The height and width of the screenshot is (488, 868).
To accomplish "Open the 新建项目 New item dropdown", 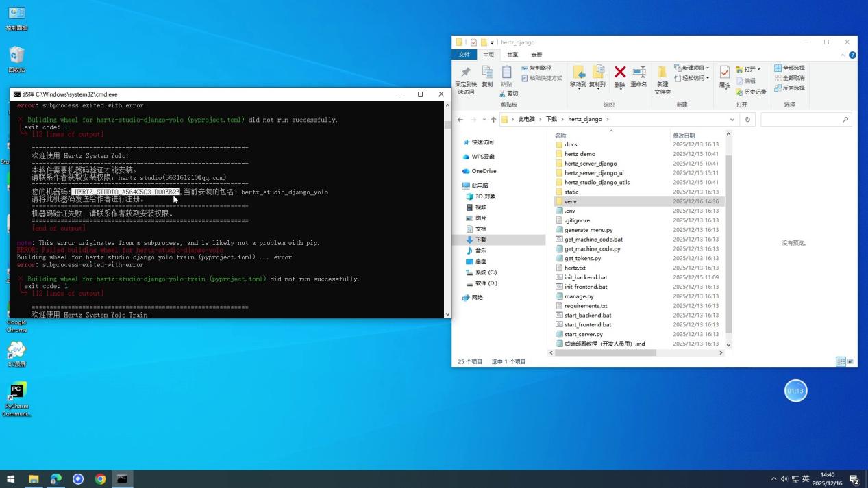I will (692, 68).
